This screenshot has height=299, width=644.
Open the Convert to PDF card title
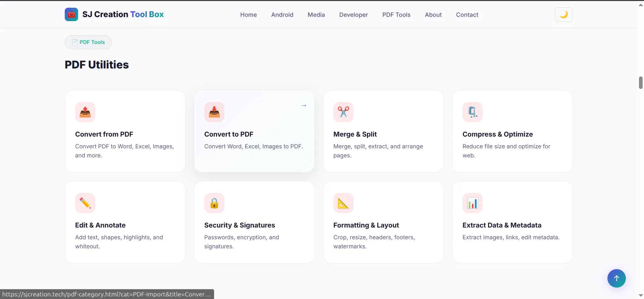pyautogui.click(x=229, y=134)
